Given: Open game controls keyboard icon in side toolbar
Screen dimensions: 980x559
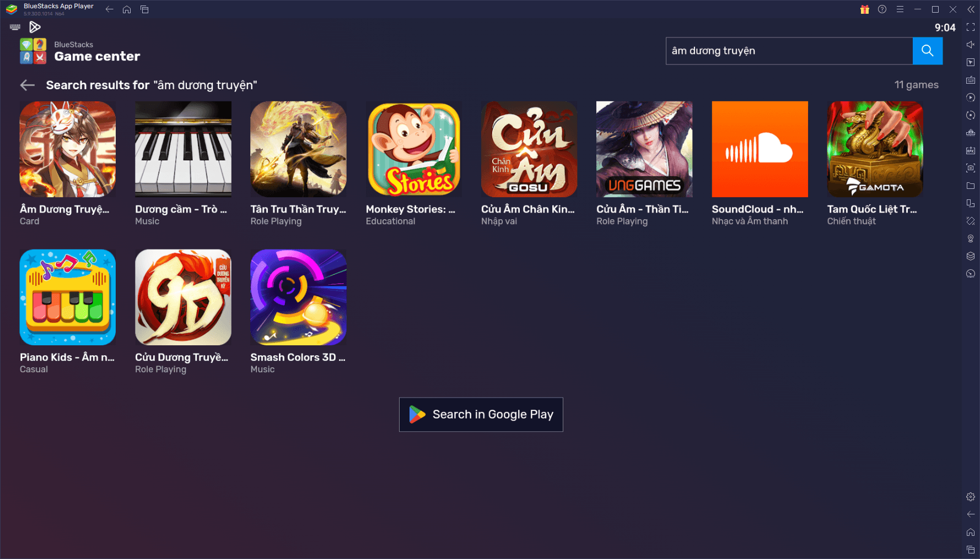Looking at the screenshot, I should [971, 80].
